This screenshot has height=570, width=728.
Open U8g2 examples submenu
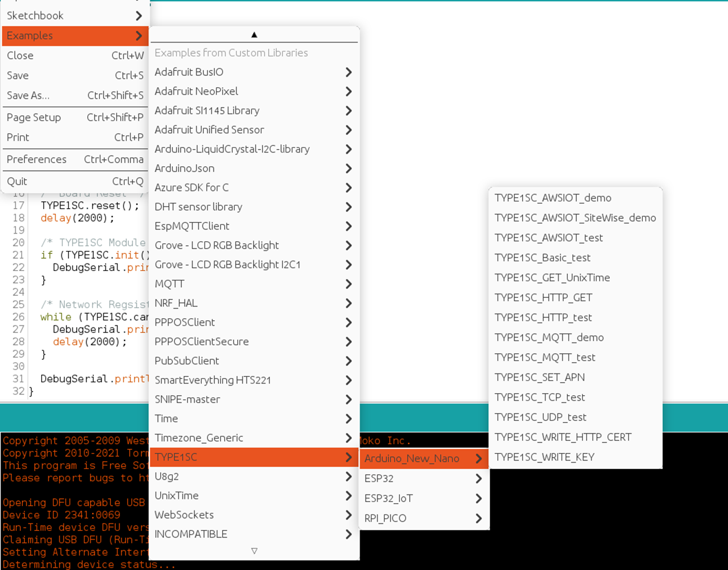254,477
